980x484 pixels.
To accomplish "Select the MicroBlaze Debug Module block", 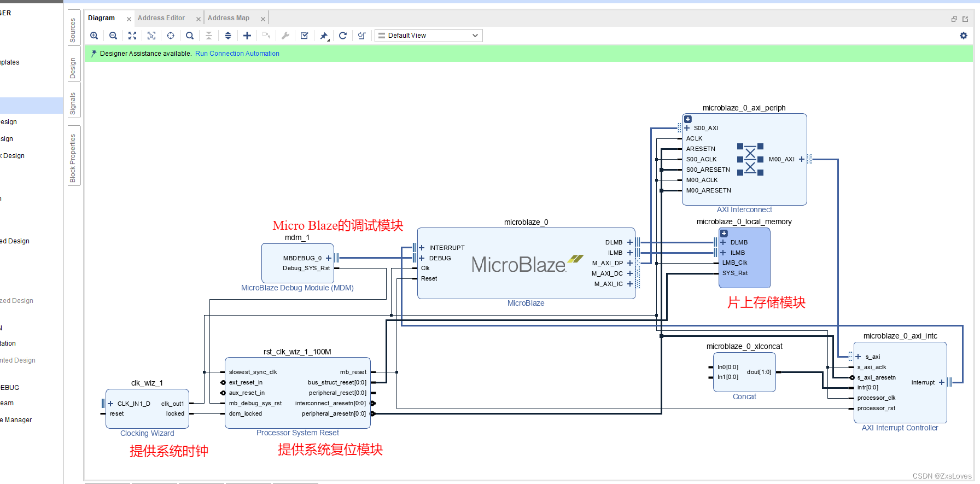I will pyautogui.click(x=297, y=263).
